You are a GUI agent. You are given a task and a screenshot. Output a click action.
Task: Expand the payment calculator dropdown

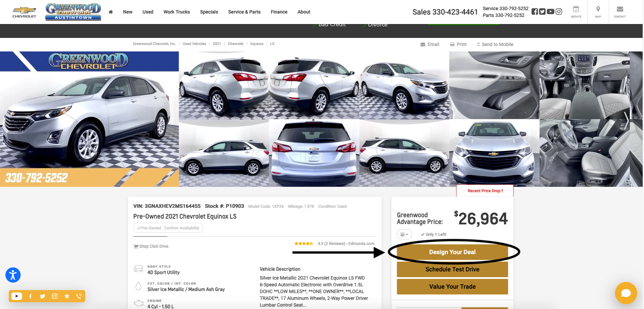404,234
